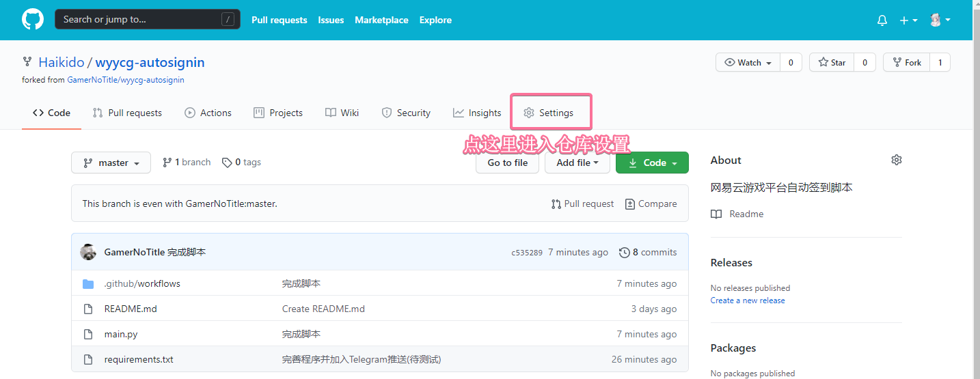The height and width of the screenshot is (379, 980).
Task: Click the About section edit gear icon
Action: pos(897,160)
